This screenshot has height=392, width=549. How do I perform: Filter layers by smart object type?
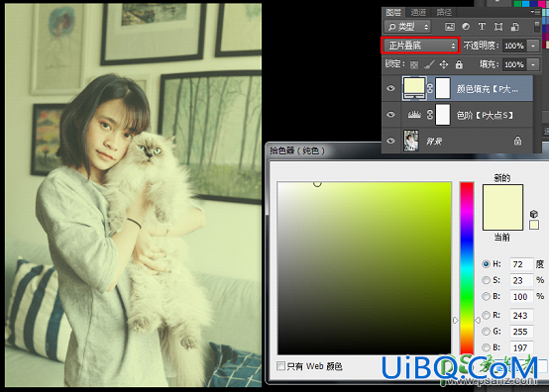click(x=514, y=27)
